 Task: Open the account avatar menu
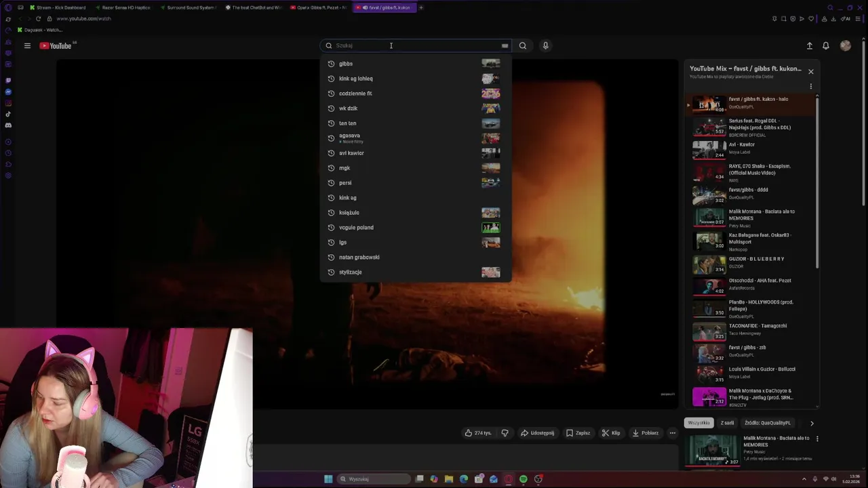845,45
